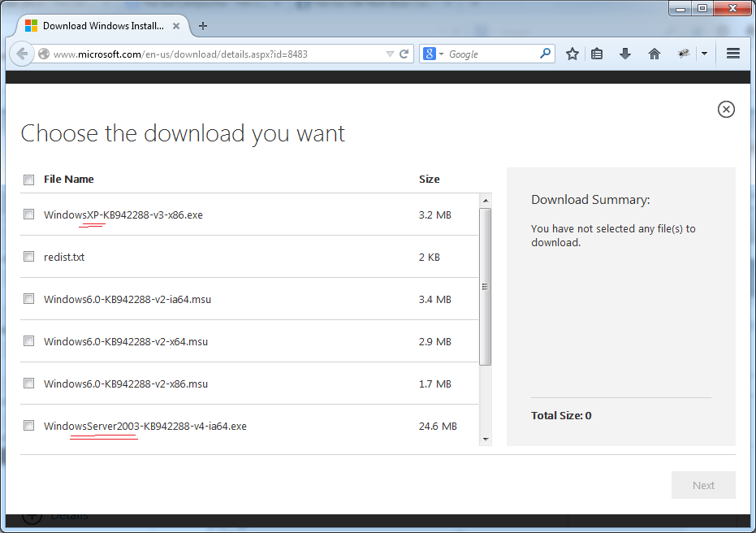Click the Next button
Screen dimensions: 756x533
pyautogui.click(x=703, y=485)
